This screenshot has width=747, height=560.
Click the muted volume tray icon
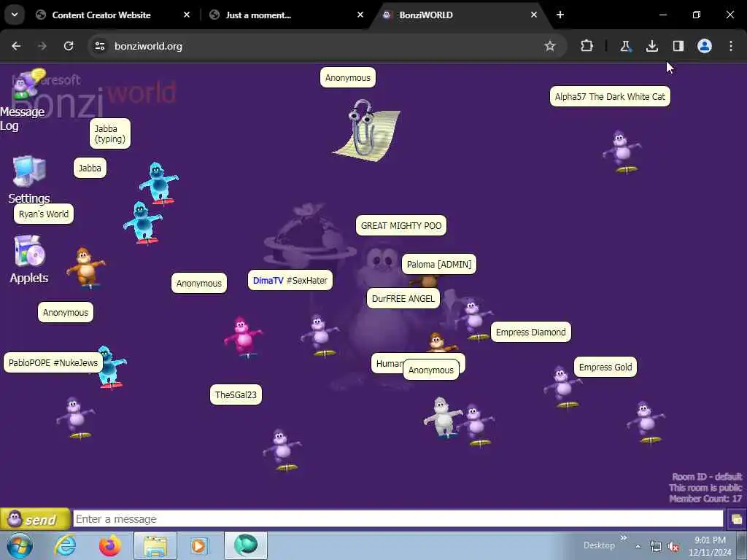pyautogui.click(x=673, y=547)
